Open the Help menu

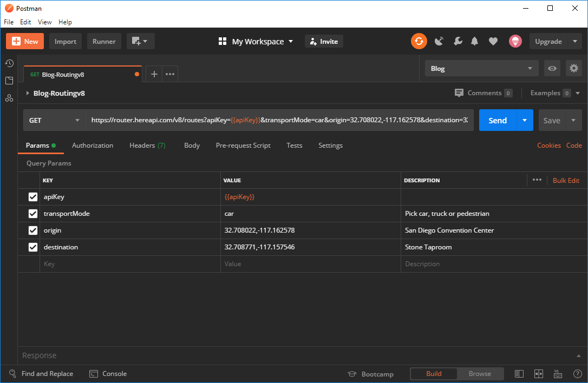point(65,22)
